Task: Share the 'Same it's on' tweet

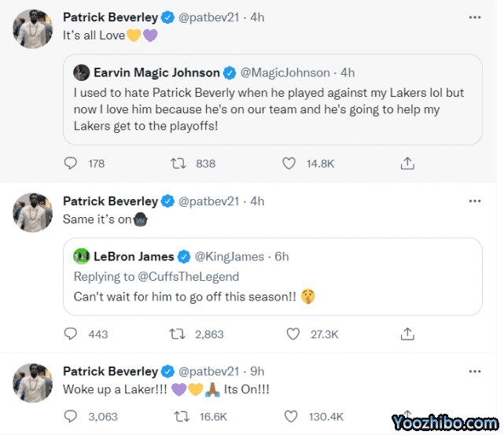Action: (407, 334)
